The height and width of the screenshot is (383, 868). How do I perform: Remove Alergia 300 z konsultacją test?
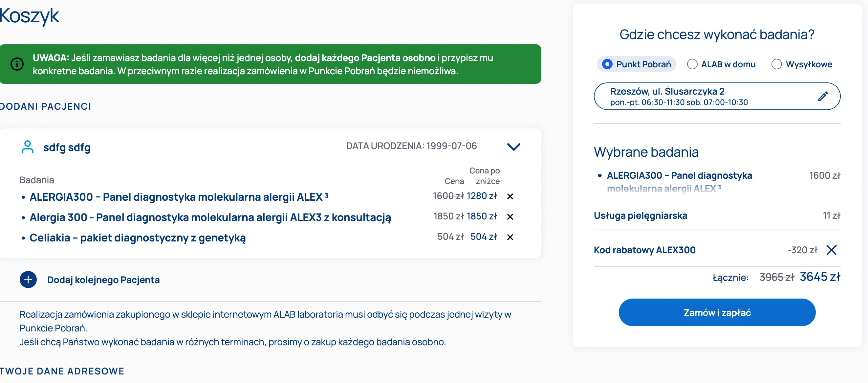click(x=510, y=217)
